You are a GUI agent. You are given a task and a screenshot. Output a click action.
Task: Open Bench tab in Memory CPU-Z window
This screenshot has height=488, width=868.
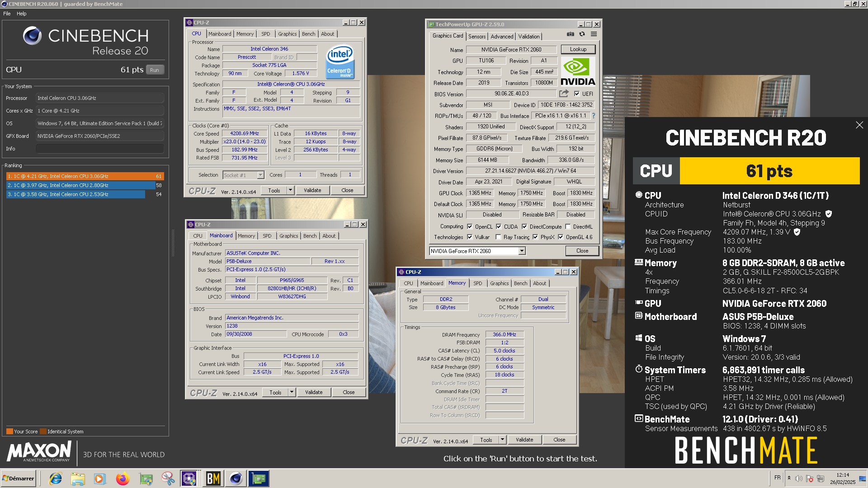pos(520,283)
